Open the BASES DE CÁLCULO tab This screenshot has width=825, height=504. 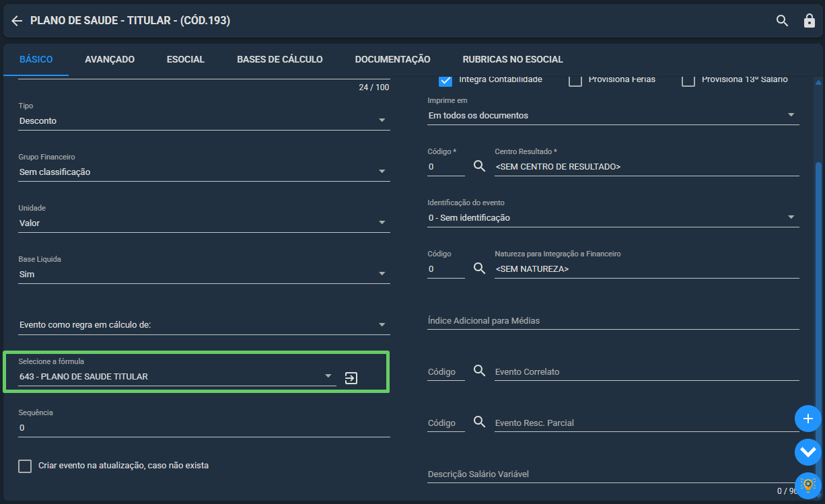point(280,59)
